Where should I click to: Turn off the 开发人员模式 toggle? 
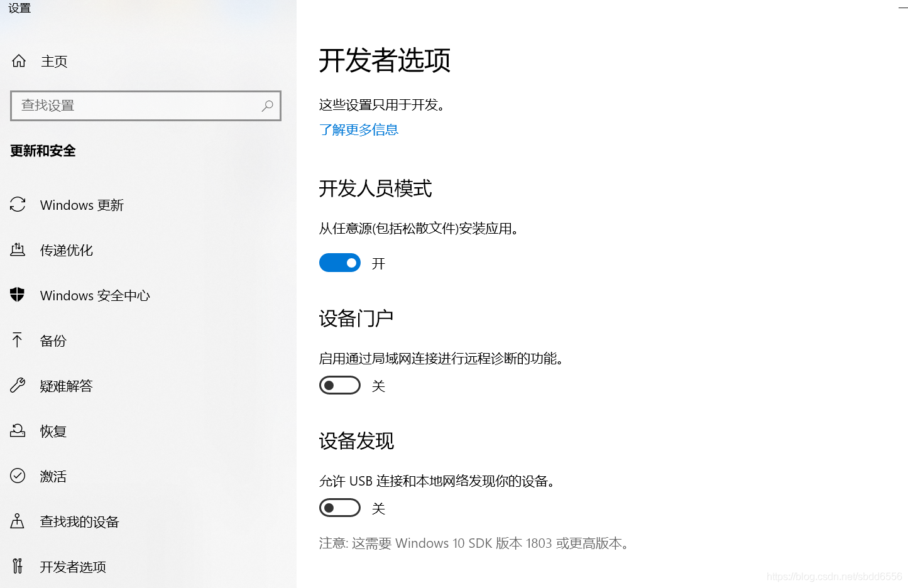tap(340, 263)
